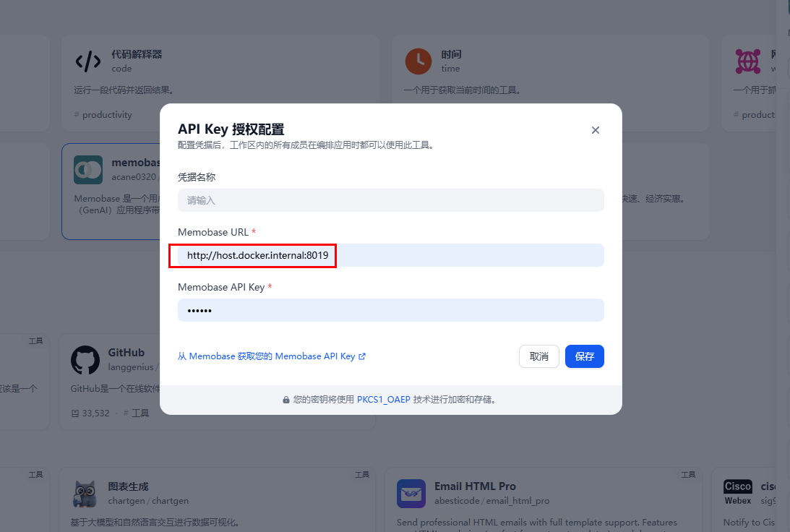The image size is (790, 532).
Task: Select the 代码解释器 card title
Action: pyautogui.click(x=137, y=54)
